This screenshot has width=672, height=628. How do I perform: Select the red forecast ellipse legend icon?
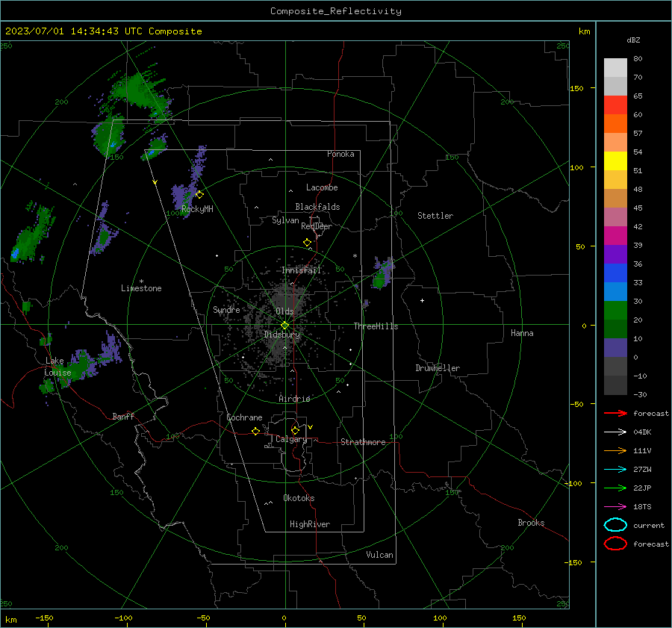tap(615, 544)
